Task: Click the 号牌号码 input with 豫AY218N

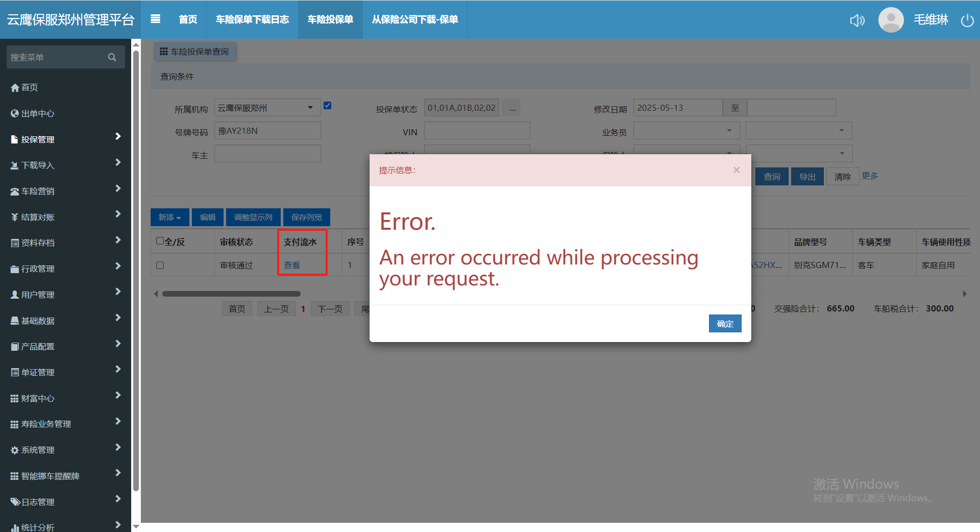Action: click(x=267, y=131)
